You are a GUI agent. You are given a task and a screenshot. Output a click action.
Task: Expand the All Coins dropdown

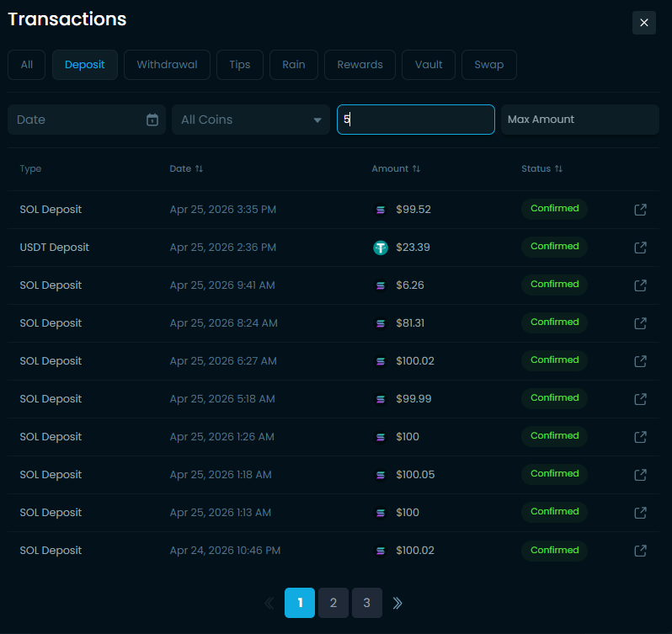point(251,120)
